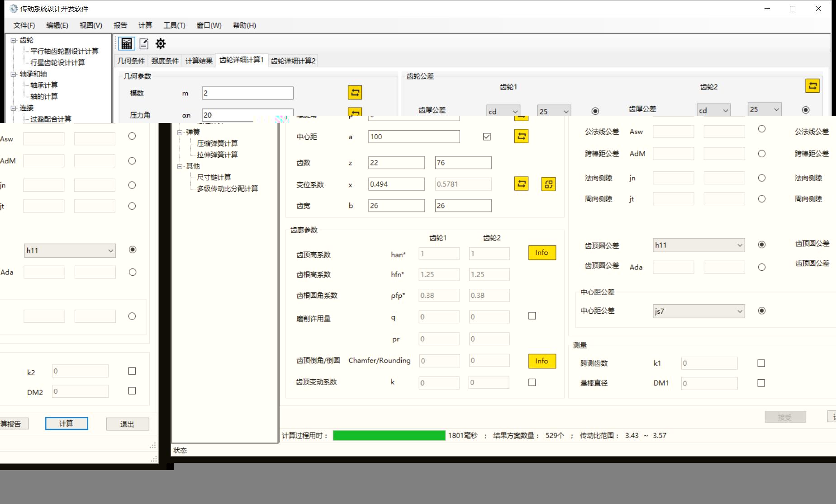Collapse the 齿轮 tree node
This screenshot has height=504, width=836.
(14, 40)
